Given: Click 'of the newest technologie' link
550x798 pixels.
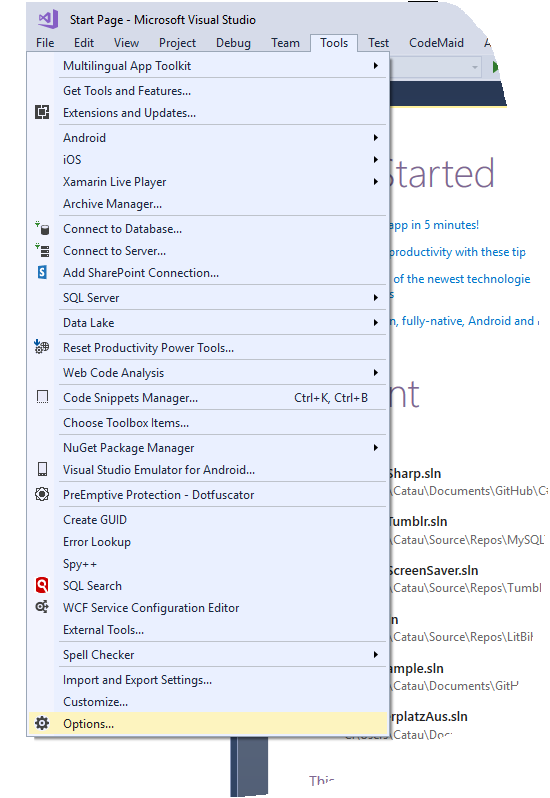Looking at the screenshot, I should 461,279.
